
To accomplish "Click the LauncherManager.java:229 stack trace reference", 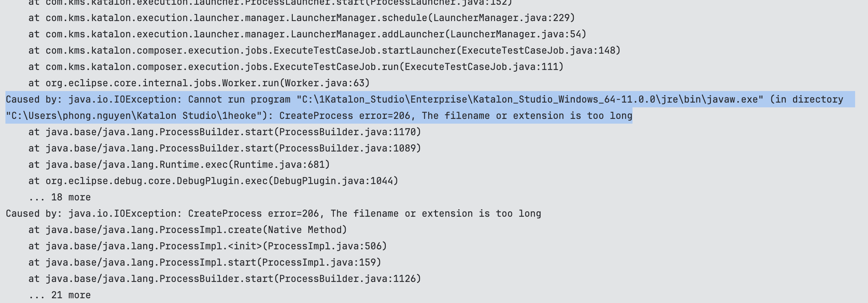I will [x=501, y=18].
